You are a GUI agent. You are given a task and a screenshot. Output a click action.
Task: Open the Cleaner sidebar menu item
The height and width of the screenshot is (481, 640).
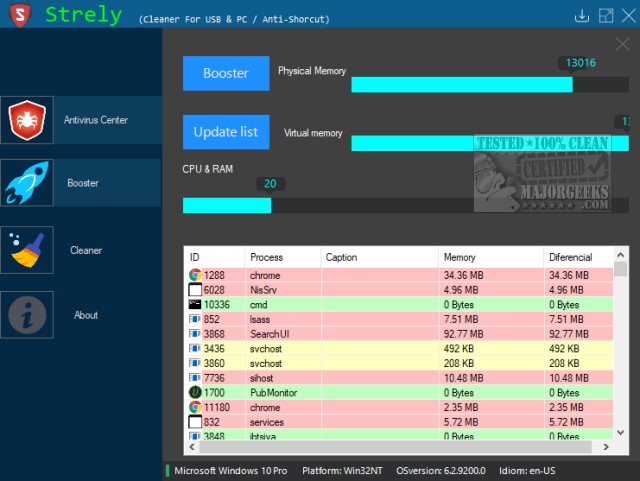point(81,250)
